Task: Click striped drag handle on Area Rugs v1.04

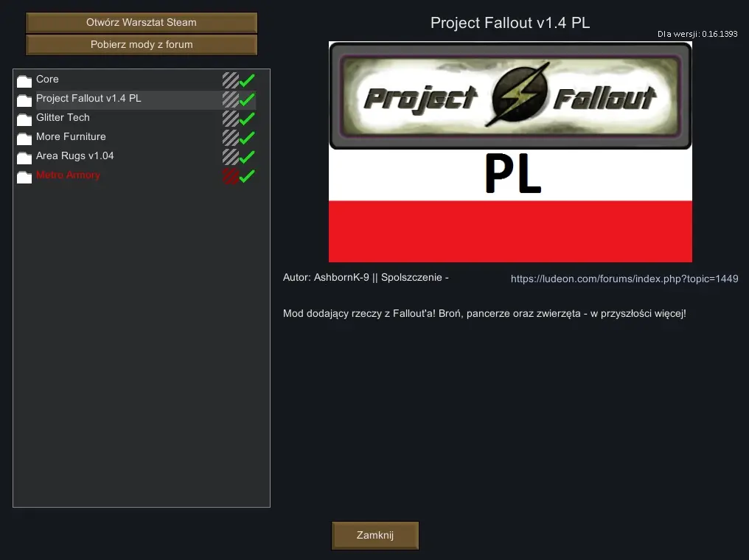Action: pyautogui.click(x=230, y=157)
